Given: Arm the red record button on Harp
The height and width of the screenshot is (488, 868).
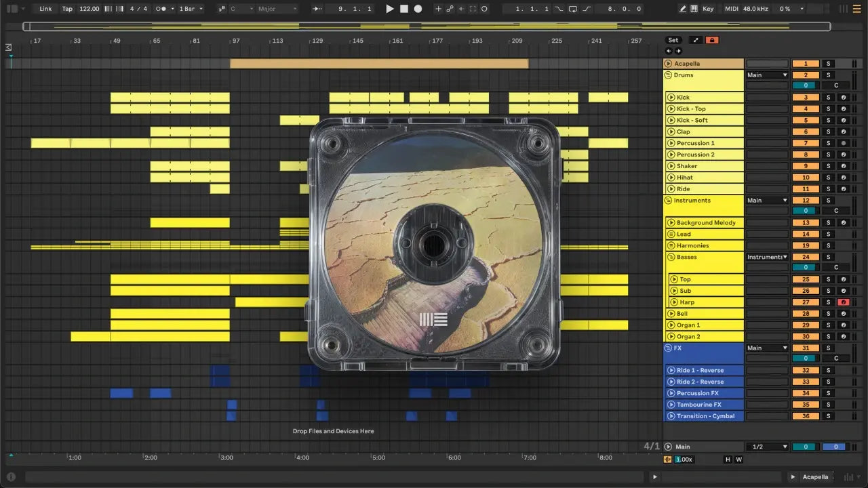Looking at the screenshot, I should point(844,302).
